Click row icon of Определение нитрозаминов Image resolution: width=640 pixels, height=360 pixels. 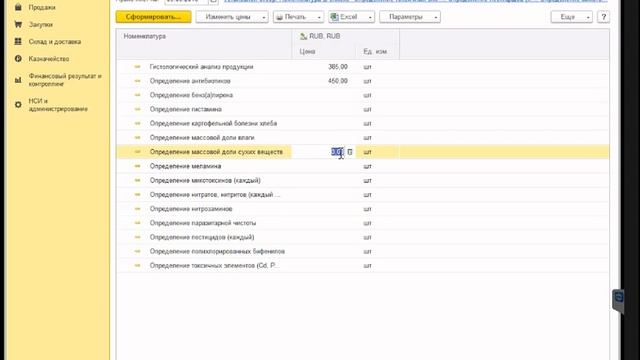click(x=138, y=209)
